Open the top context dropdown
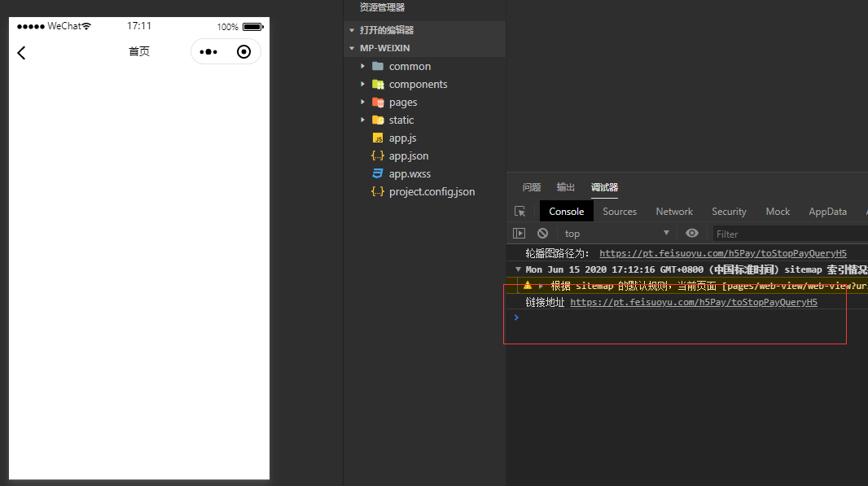This screenshot has height=486, width=868. [x=616, y=234]
